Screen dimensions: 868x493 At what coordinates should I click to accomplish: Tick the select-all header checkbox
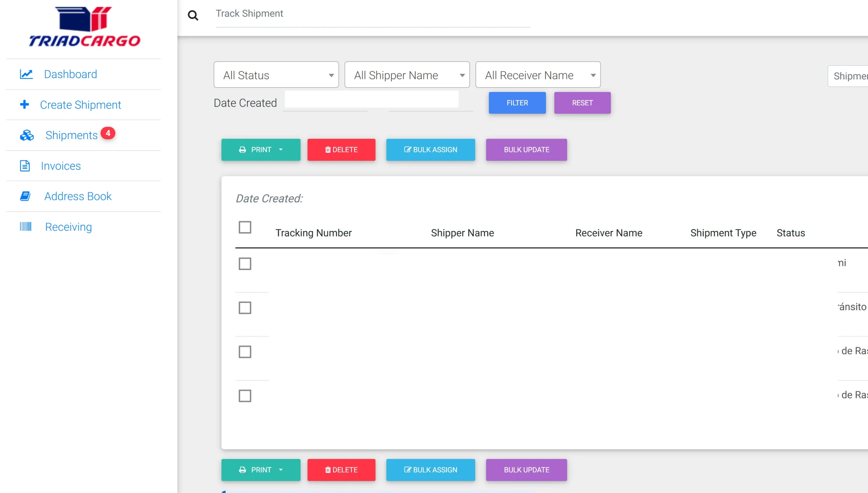click(245, 227)
